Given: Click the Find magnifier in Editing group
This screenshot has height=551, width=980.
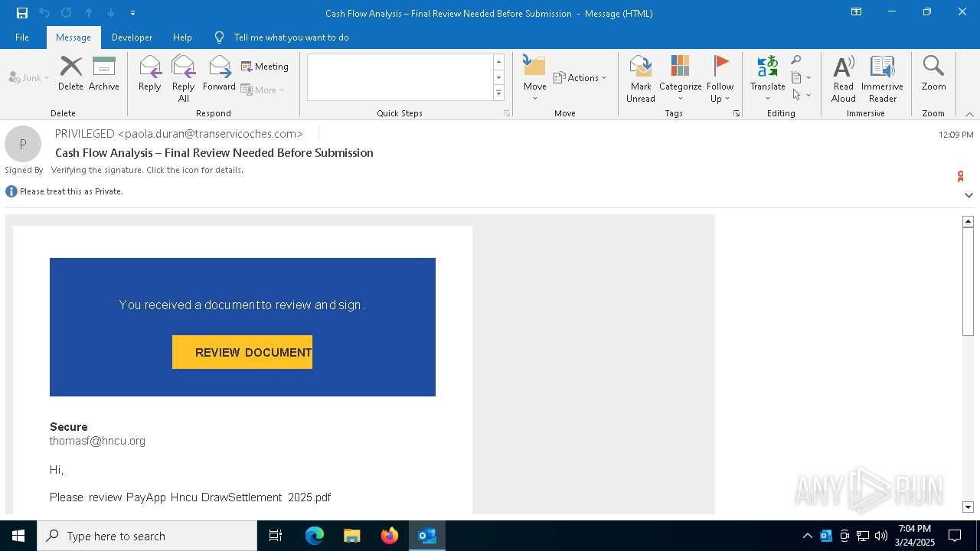Looking at the screenshot, I should coord(796,60).
